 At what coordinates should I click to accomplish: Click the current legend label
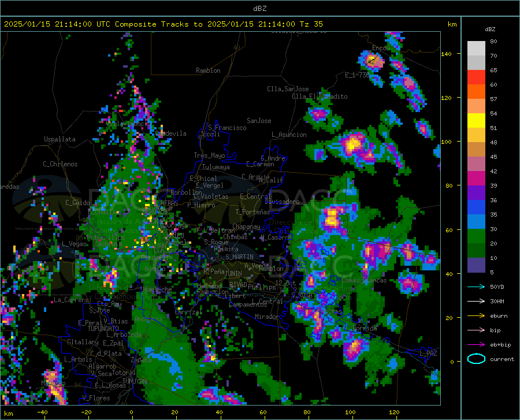(x=502, y=359)
